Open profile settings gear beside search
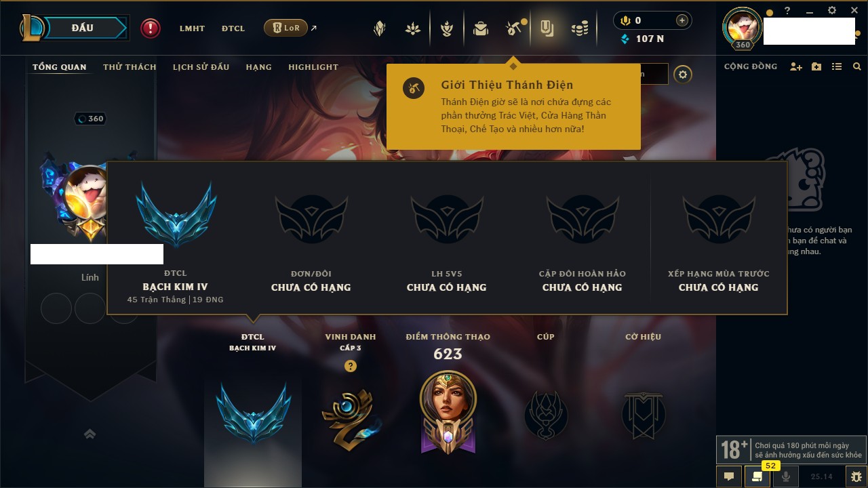This screenshot has width=868, height=488. point(683,75)
